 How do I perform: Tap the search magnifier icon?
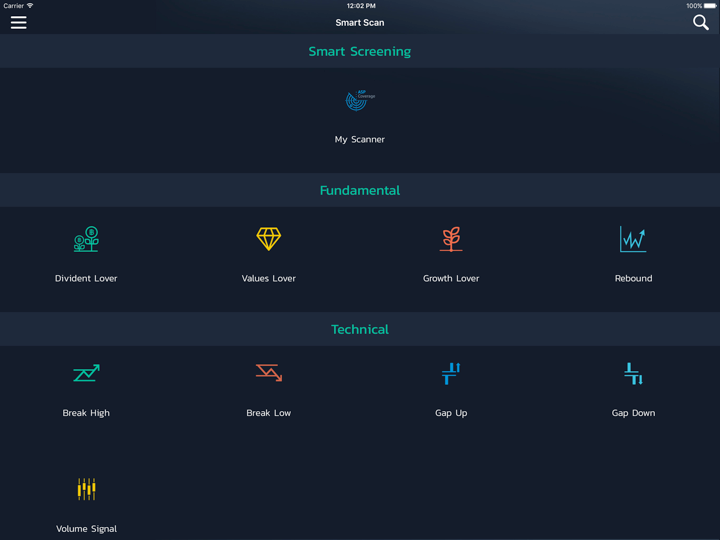click(700, 22)
